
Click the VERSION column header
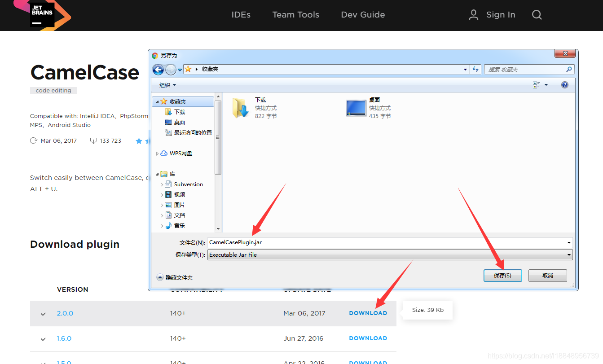tap(73, 289)
